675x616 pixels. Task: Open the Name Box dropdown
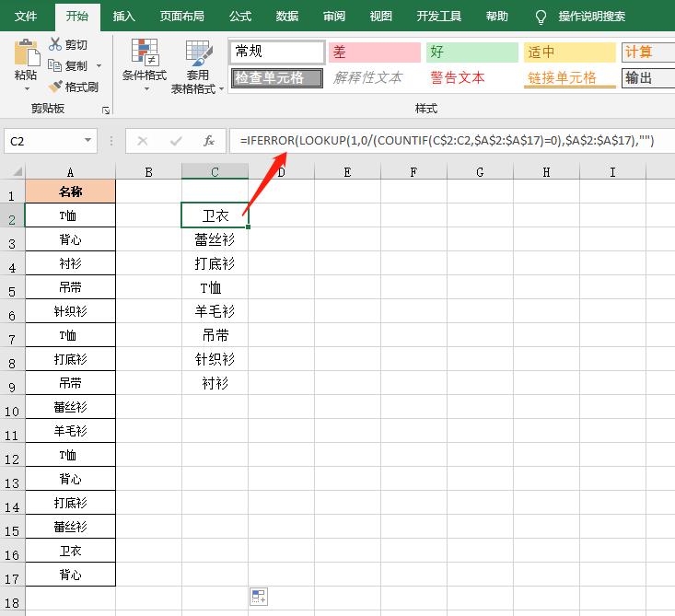(87, 140)
